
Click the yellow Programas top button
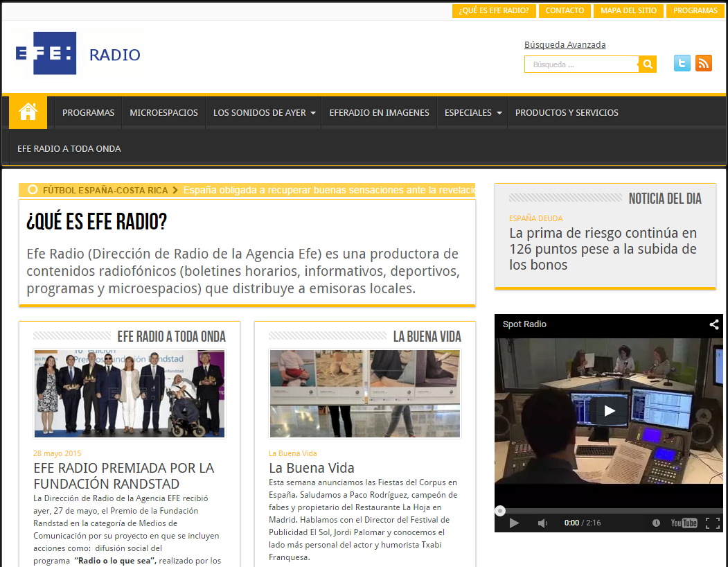coord(695,10)
